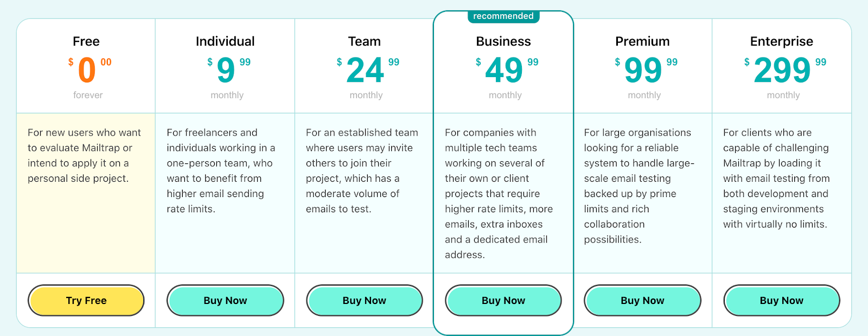
Task: Click the Try Free button
Action: (86, 300)
